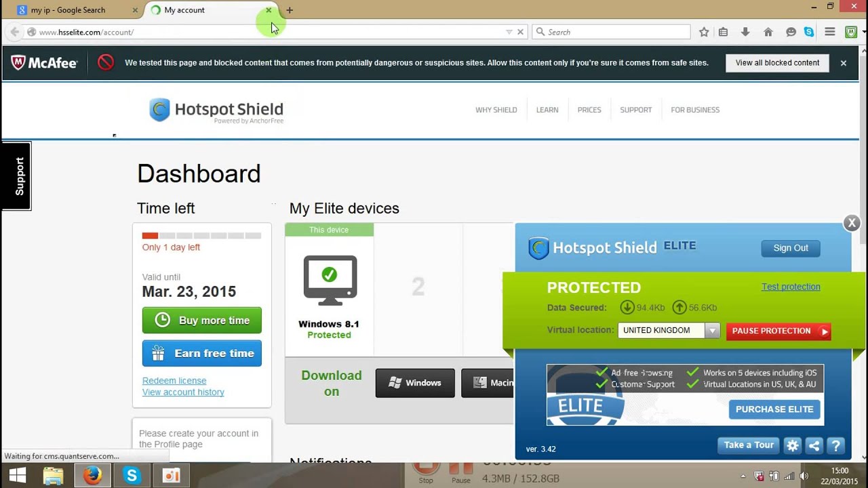Open the Firefox hamburger menu
This screenshot has height=488, width=868.
click(x=829, y=32)
